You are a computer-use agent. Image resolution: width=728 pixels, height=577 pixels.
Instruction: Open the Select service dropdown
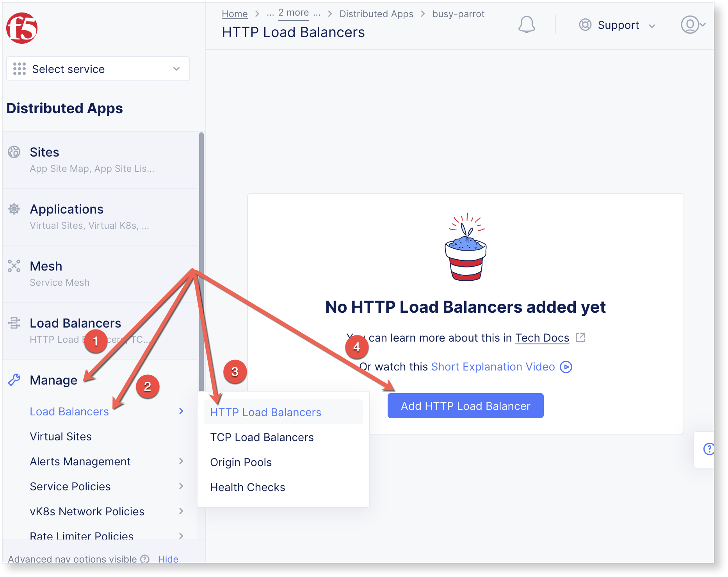tap(98, 69)
